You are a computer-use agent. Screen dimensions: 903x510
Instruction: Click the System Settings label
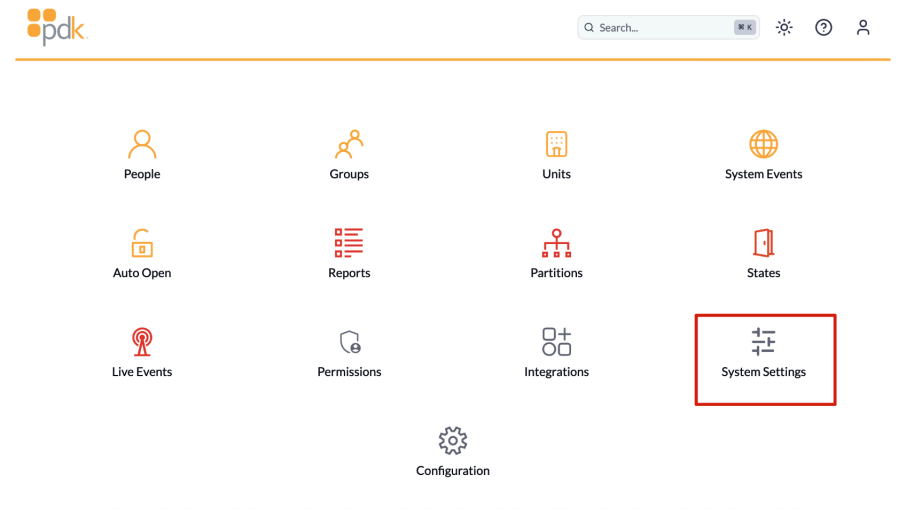[x=764, y=372]
